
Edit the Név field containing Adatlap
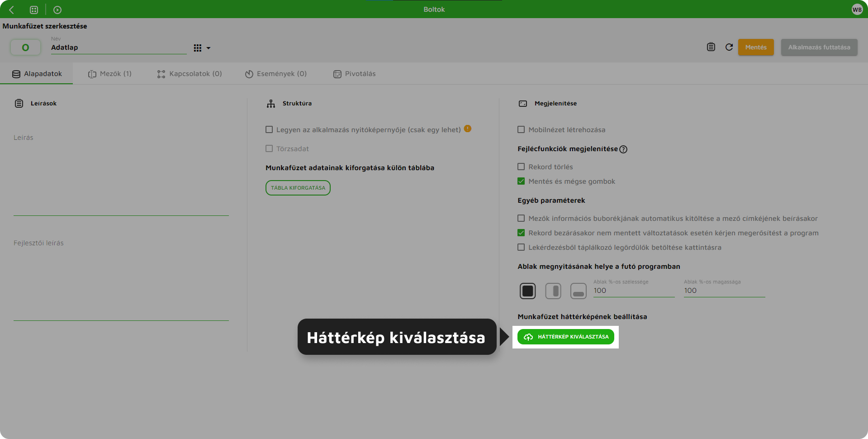click(119, 48)
